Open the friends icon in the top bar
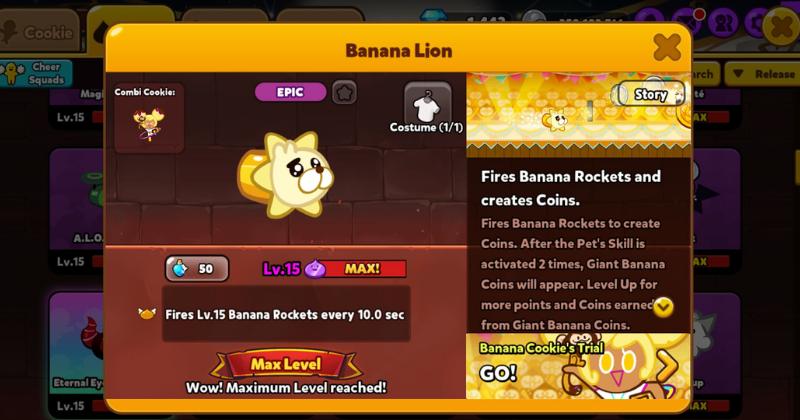The width and height of the screenshot is (800, 420). click(723, 22)
